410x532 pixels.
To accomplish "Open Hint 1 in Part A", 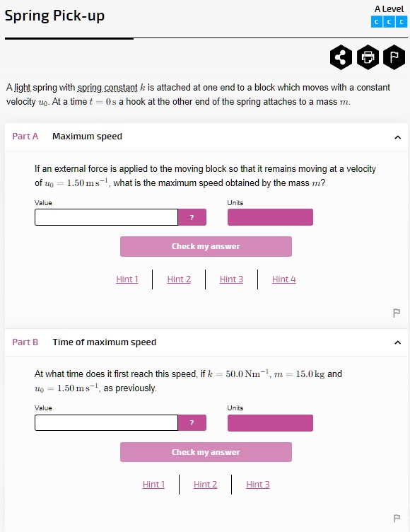I will click(x=127, y=279).
